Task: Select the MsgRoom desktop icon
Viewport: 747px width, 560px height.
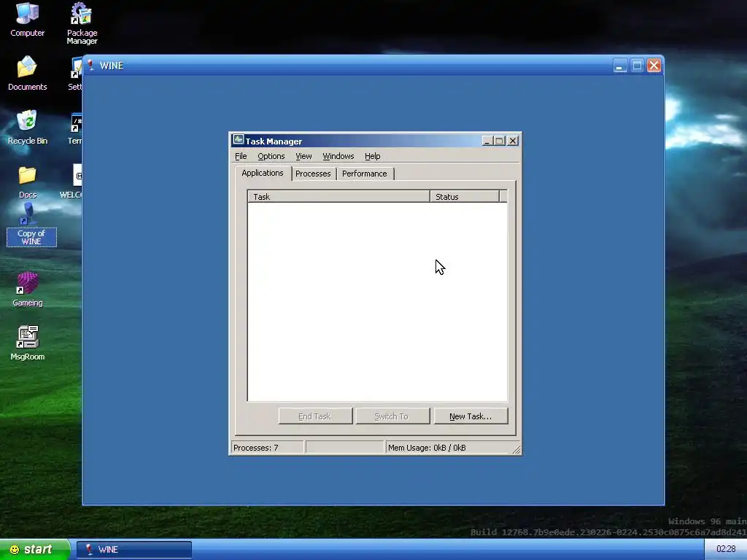Action: pos(27,343)
